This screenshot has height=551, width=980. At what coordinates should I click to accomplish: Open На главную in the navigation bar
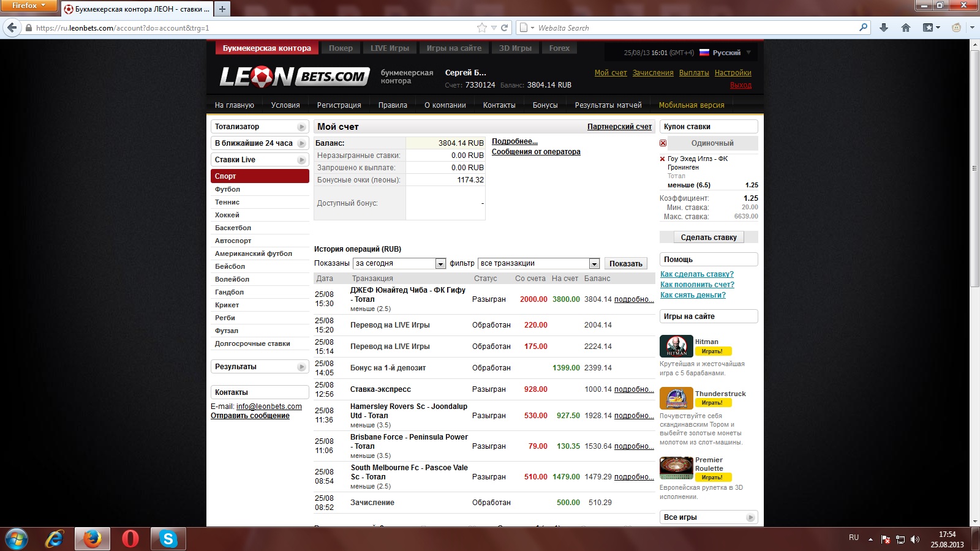pos(235,105)
